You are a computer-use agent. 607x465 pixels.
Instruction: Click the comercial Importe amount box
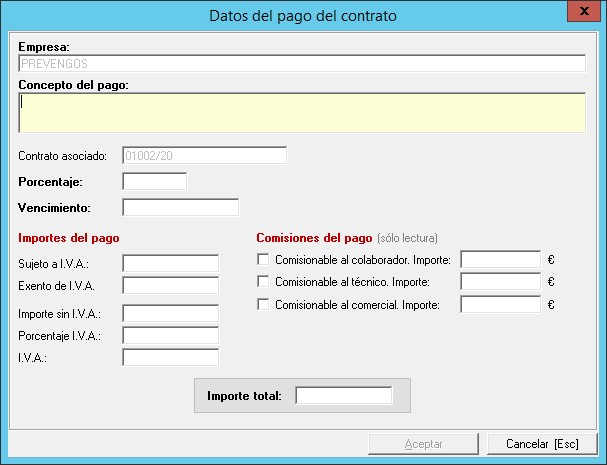pyautogui.click(x=500, y=305)
